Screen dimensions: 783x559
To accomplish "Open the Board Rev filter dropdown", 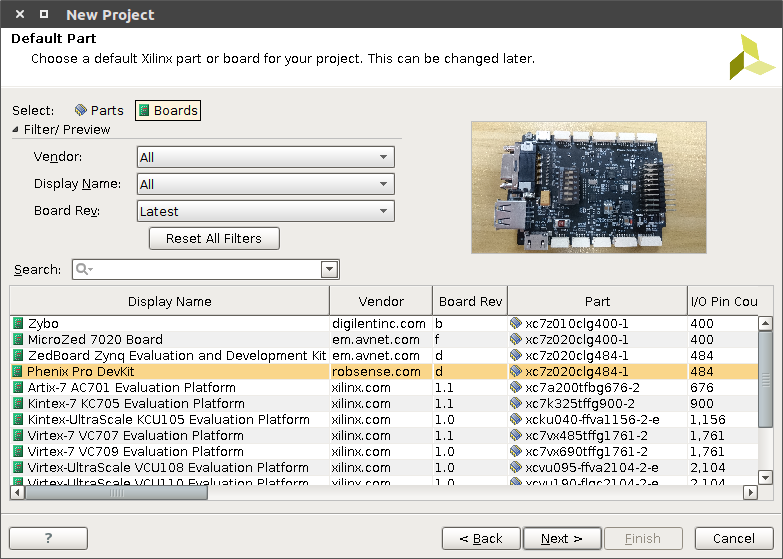I will coord(266,211).
